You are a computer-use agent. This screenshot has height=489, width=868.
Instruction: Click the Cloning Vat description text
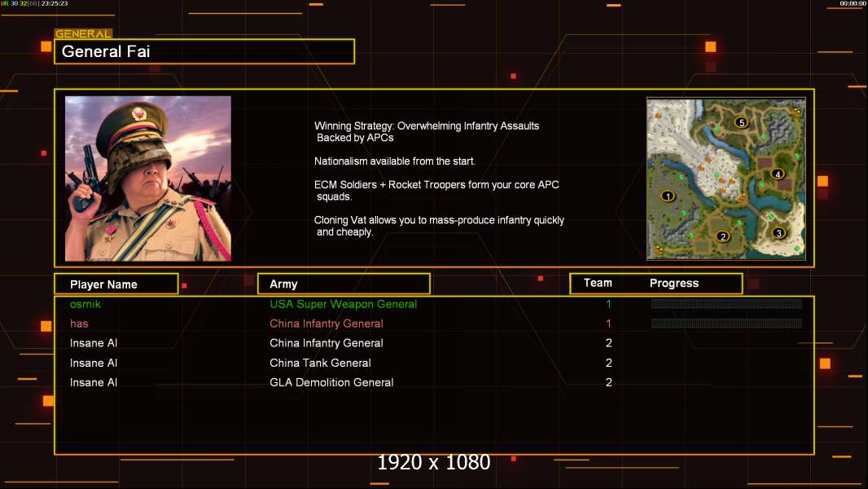tap(439, 226)
